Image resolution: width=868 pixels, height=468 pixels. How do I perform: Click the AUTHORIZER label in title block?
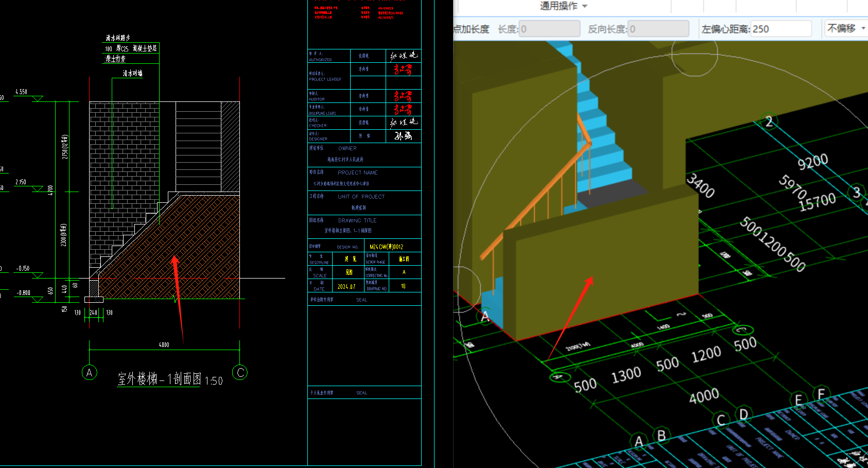tap(320, 60)
